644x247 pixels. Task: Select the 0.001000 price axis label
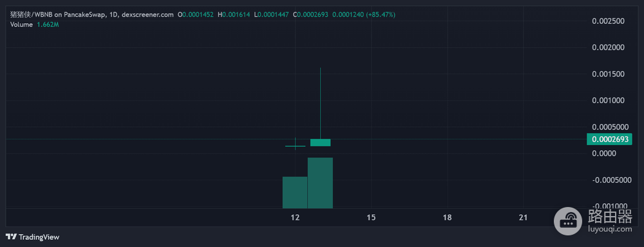pos(609,100)
